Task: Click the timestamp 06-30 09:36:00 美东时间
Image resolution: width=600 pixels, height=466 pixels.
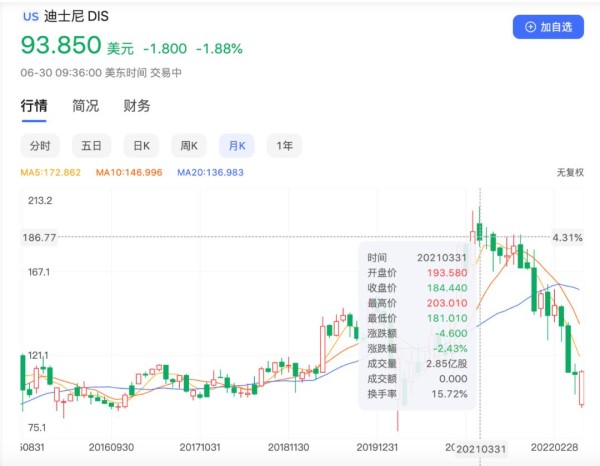Action: pos(83,73)
